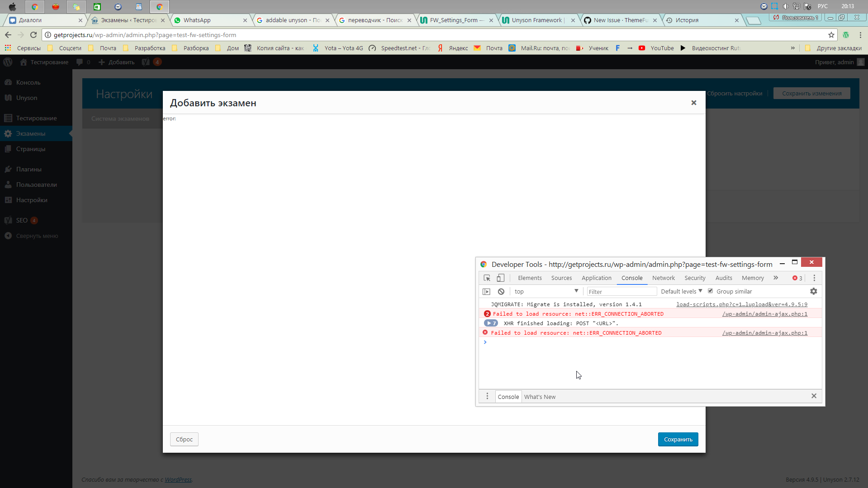Open the YouTube bookmark
868x488 pixels.
pyautogui.click(x=656, y=48)
